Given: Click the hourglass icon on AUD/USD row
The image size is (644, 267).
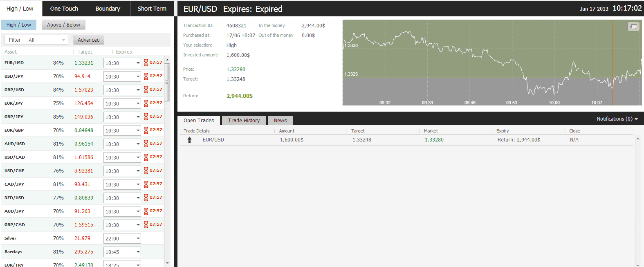Looking at the screenshot, I should [x=146, y=144].
